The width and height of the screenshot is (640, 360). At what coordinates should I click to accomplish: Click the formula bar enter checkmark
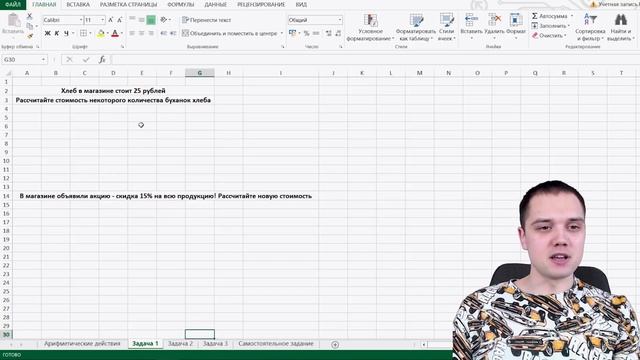(x=86, y=60)
